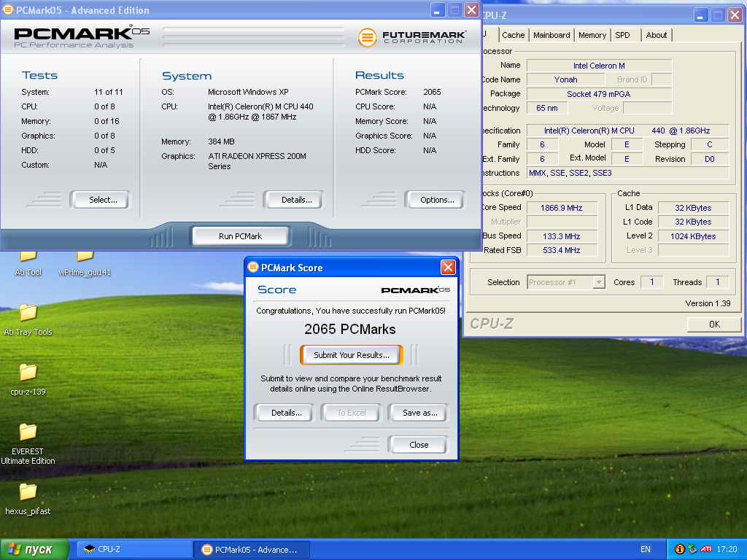Image resolution: width=747 pixels, height=560 pixels.
Task: Click OK in the CPU-Z window
Action: tap(714, 324)
